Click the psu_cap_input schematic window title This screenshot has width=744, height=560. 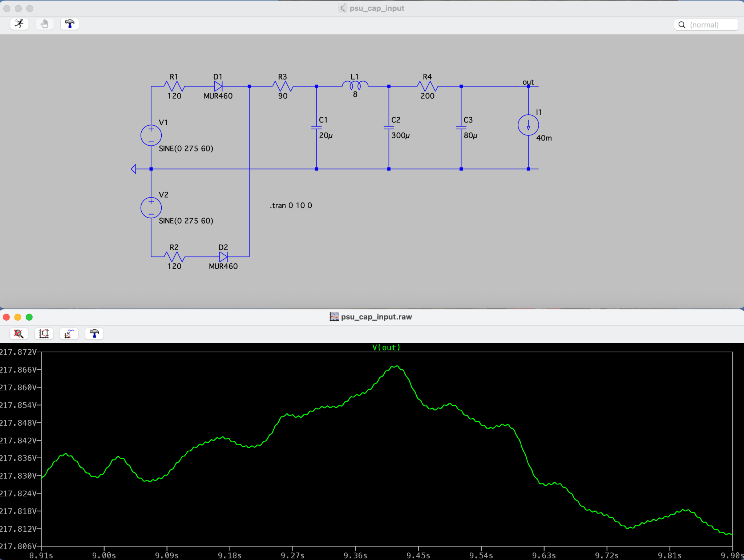pos(377,8)
